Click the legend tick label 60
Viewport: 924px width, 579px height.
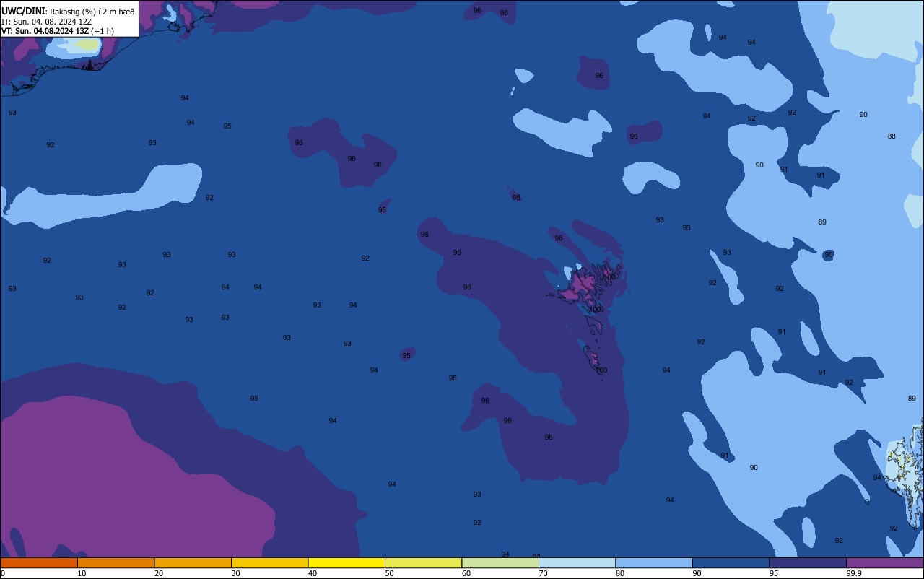(466, 573)
